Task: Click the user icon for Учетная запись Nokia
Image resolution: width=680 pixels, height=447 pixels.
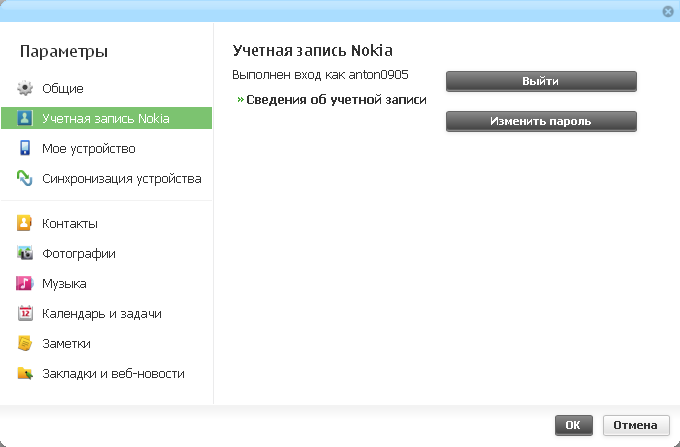Action: click(25, 119)
